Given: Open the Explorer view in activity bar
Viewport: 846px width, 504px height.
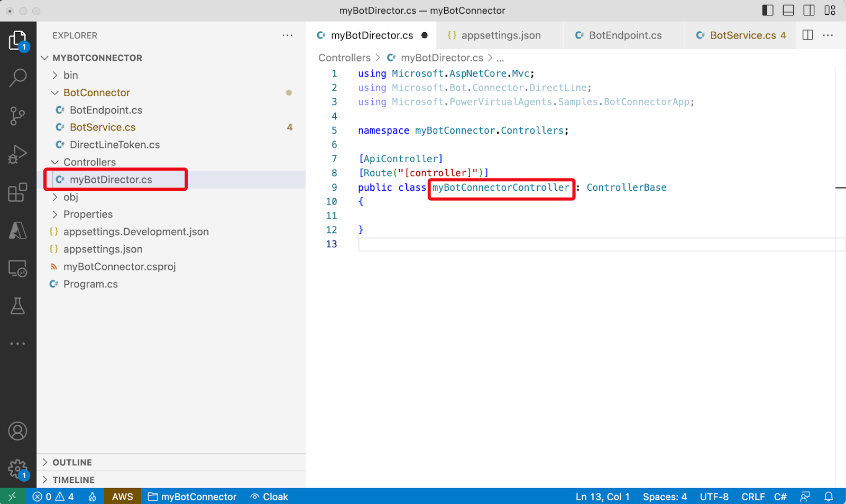Looking at the screenshot, I should 17,41.
